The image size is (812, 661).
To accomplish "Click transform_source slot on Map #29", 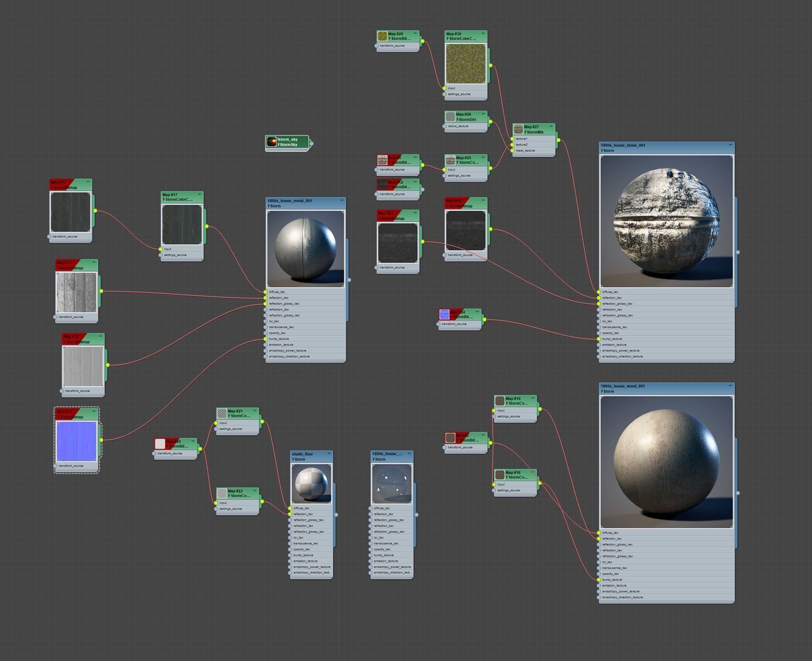I will click(x=398, y=45).
